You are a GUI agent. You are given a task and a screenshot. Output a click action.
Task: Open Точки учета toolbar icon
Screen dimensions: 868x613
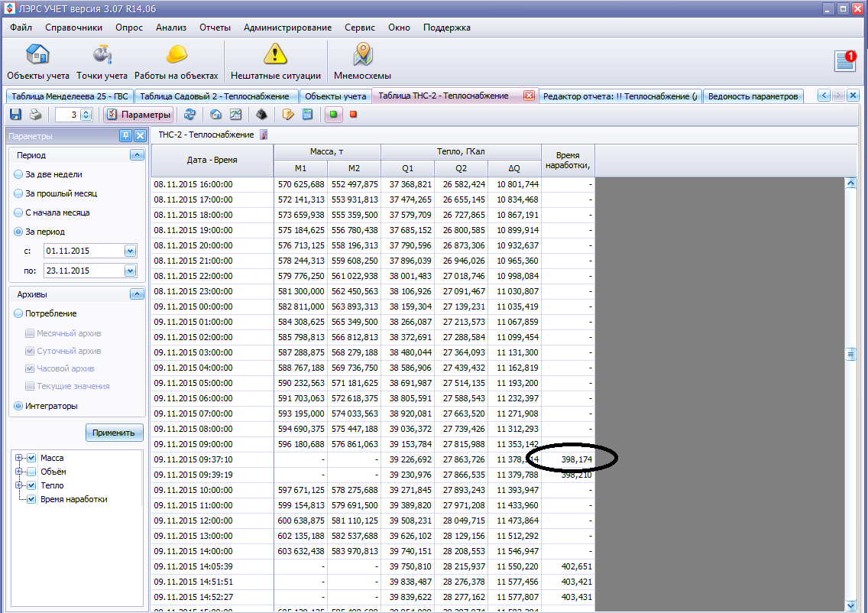pos(102,61)
